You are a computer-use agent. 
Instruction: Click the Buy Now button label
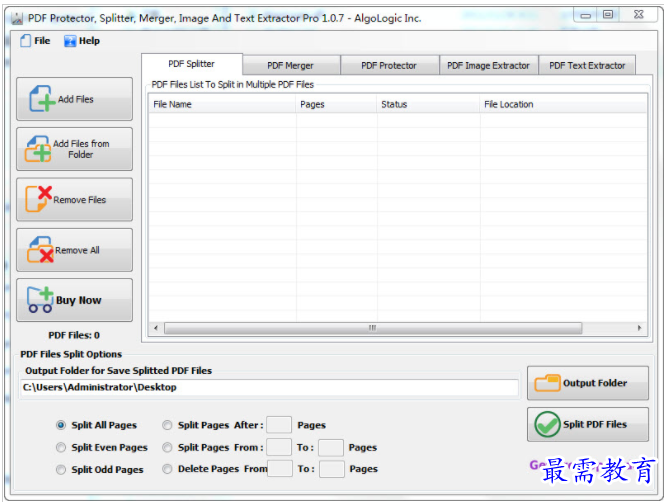(x=79, y=300)
